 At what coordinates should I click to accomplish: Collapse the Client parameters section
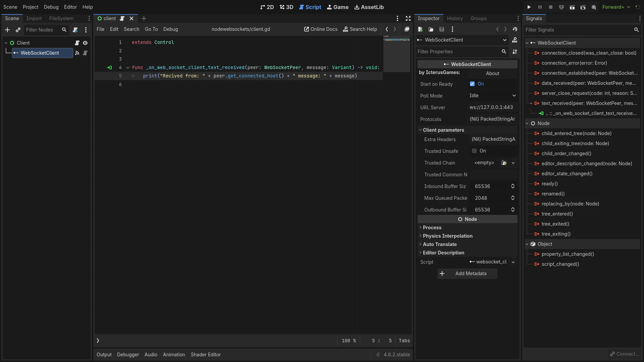pos(467,130)
